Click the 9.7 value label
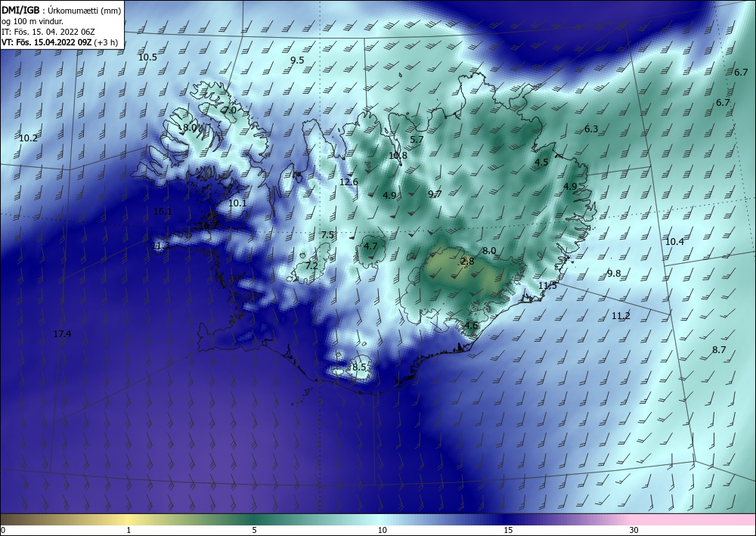 435,194
